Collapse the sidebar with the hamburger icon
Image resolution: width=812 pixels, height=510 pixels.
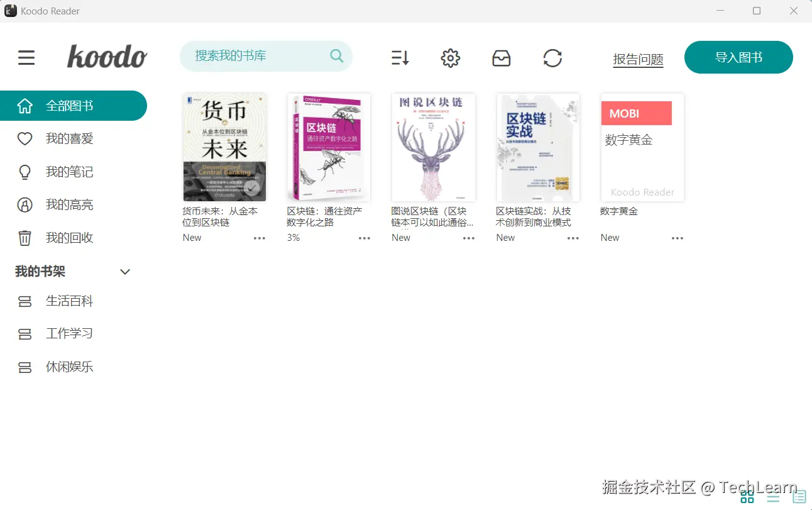coord(26,58)
